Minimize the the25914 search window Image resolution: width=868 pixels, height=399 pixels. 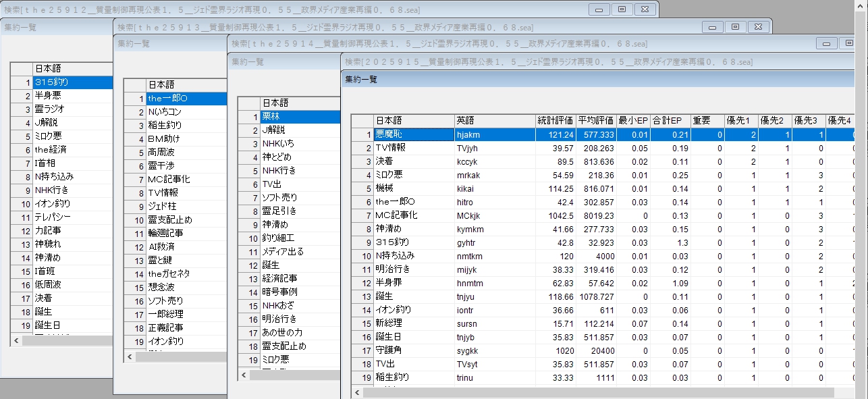coord(827,44)
